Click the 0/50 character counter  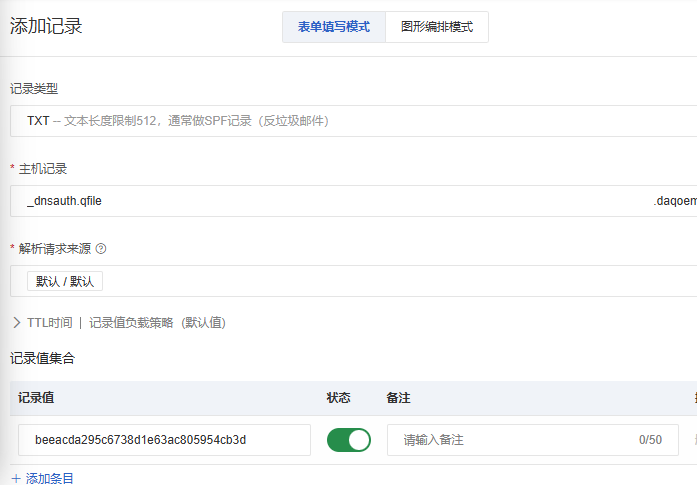[x=650, y=440]
